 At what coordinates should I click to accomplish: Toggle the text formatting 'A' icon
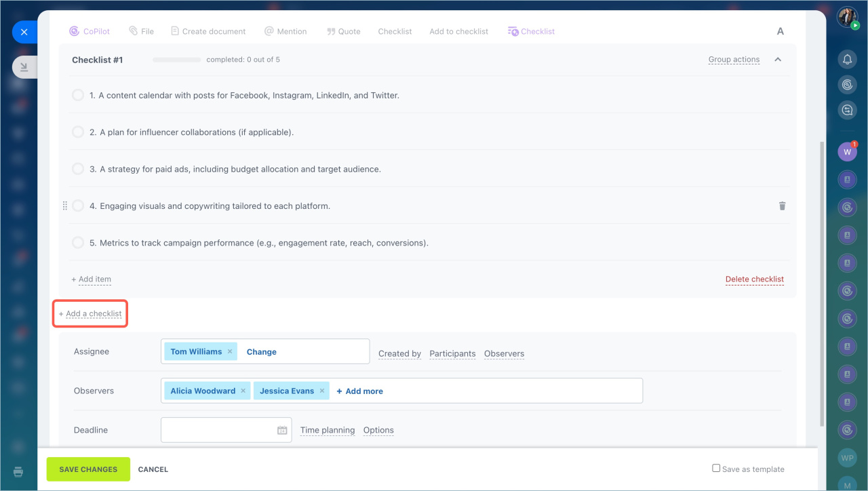[781, 31]
